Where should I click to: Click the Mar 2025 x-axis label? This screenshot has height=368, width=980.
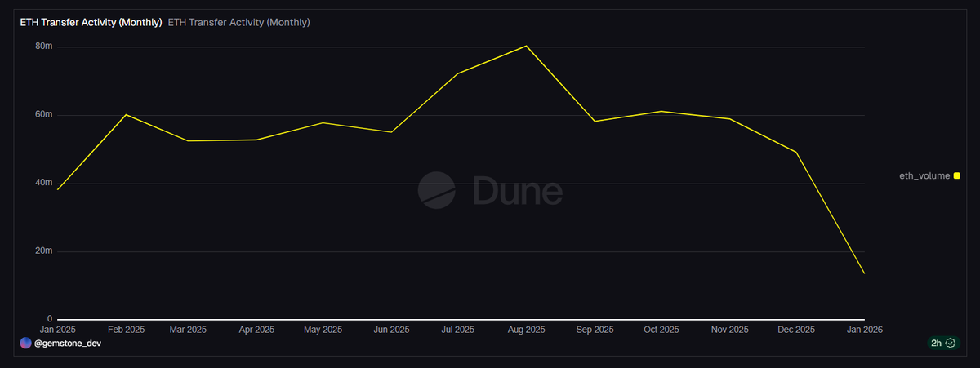click(188, 330)
